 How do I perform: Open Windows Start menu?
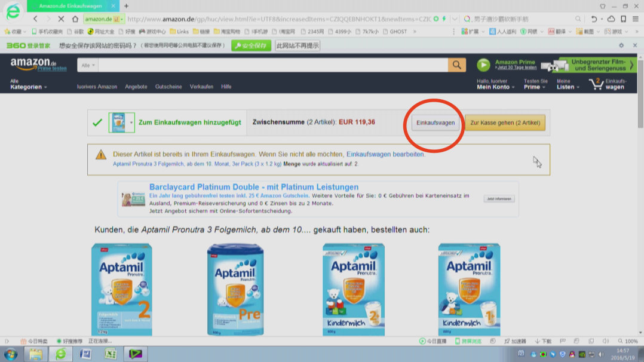(11, 354)
